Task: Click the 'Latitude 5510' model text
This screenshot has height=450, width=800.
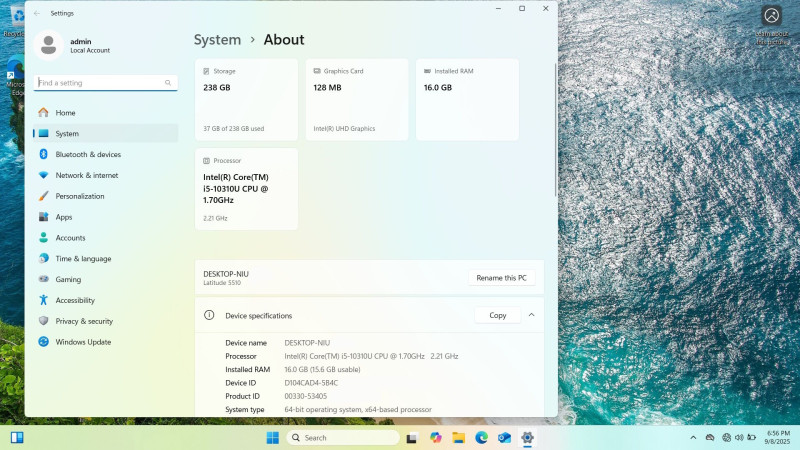Action: (222, 283)
